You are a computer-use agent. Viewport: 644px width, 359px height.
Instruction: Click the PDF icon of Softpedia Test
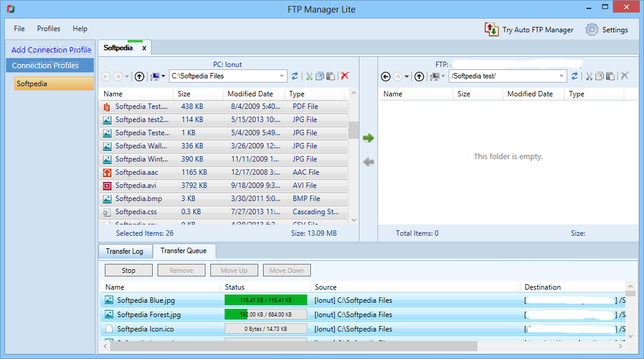coord(107,107)
